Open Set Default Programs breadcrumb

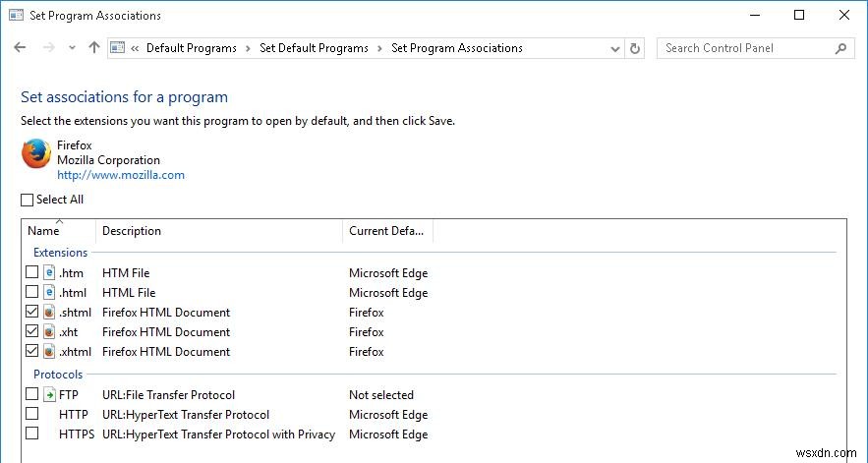tap(314, 48)
